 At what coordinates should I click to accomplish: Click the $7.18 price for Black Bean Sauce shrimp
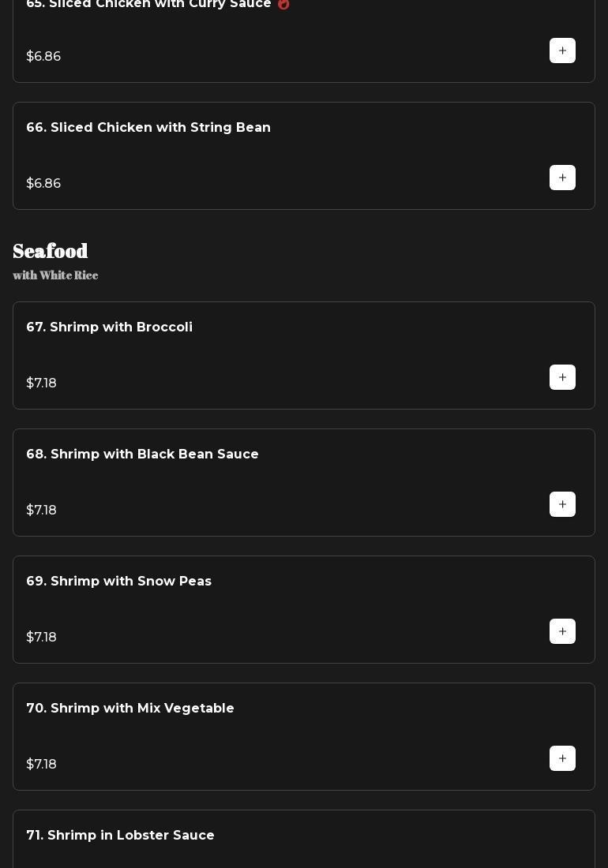coord(41,511)
